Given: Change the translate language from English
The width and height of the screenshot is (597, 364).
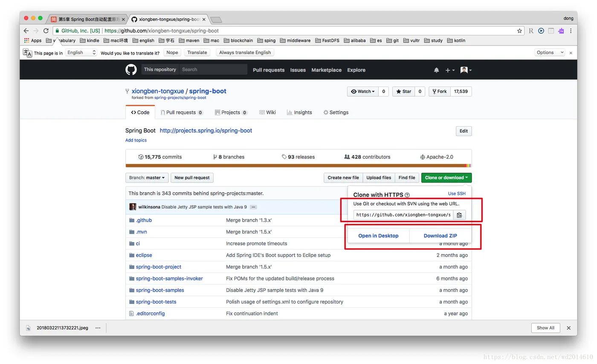Looking at the screenshot, I should 81,52.
